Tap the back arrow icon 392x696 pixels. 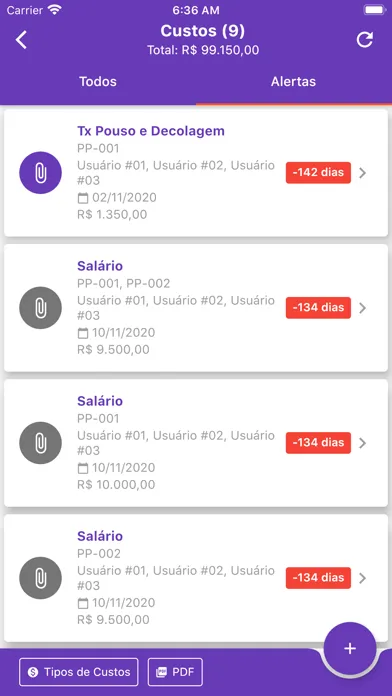click(x=21, y=40)
